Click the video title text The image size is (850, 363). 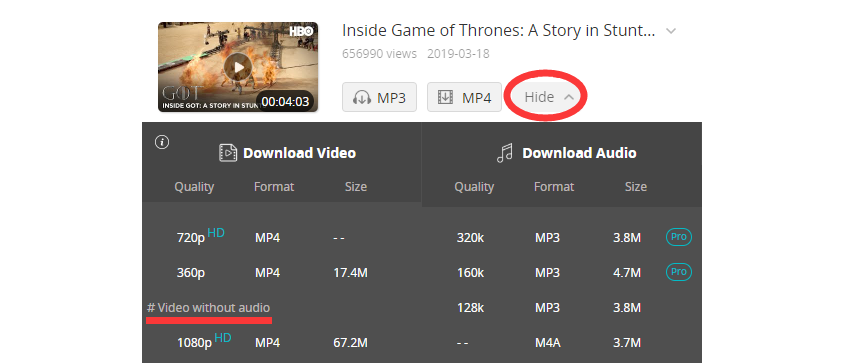coord(499,31)
